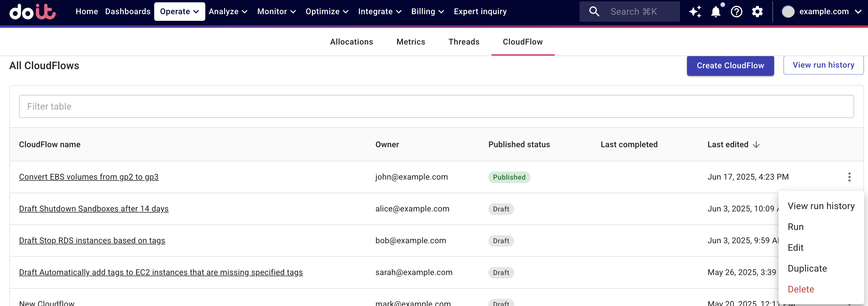868x306 pixels.
Task: Choose Delete in the context menu
Action: (x=821, y=289)
